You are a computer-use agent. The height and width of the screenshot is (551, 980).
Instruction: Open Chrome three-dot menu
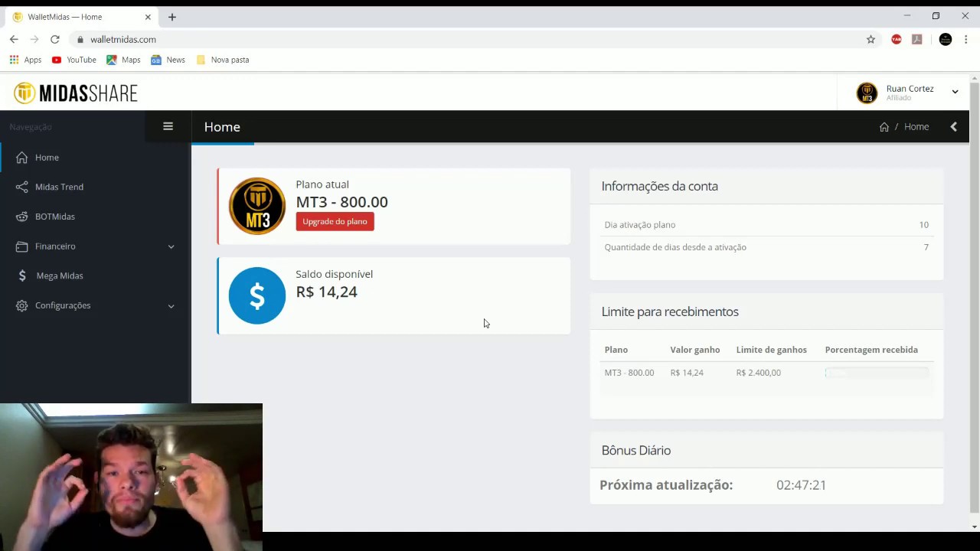click(966, 39)
